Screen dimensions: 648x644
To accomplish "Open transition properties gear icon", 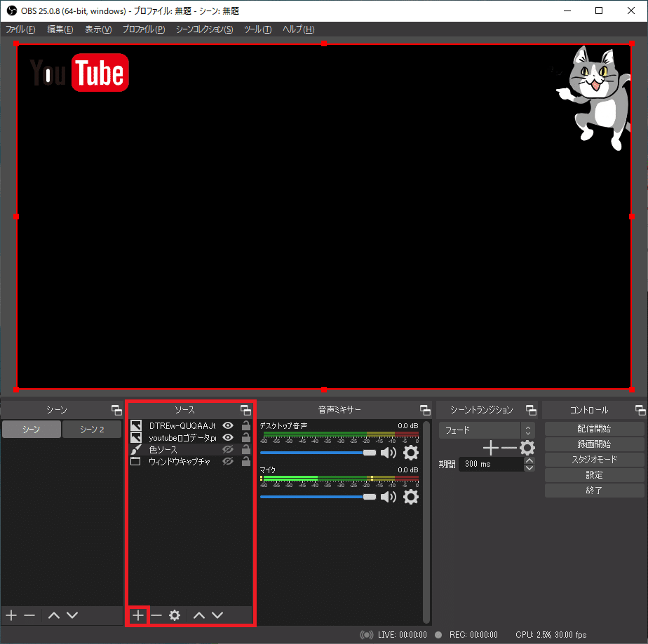I will tap(527, 448).
